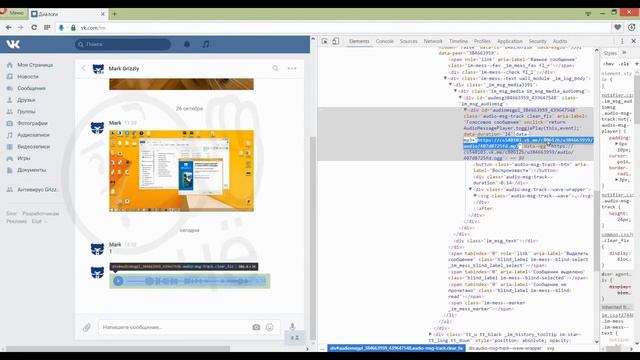Viewport: 640px width, 360px height.
Task: Switch to the Application tab
Action: [509, 41]
